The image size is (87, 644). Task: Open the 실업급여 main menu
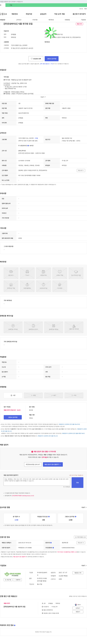pos(43,14)
